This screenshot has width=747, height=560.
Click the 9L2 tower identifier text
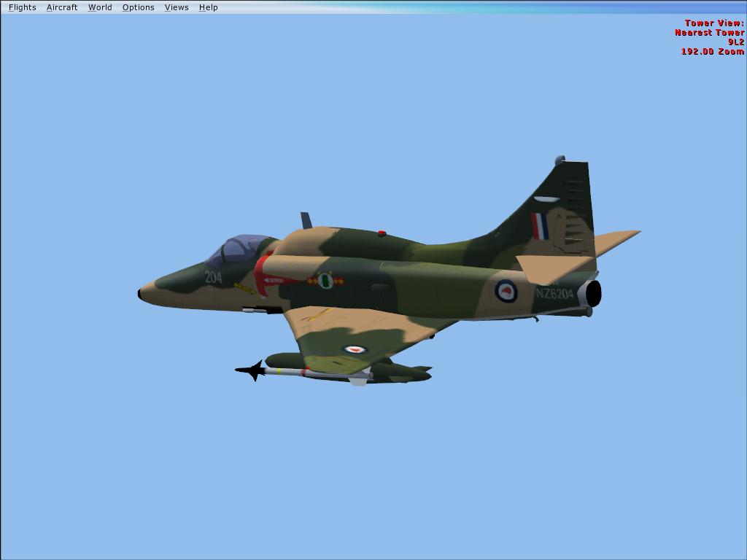[735, 42]
